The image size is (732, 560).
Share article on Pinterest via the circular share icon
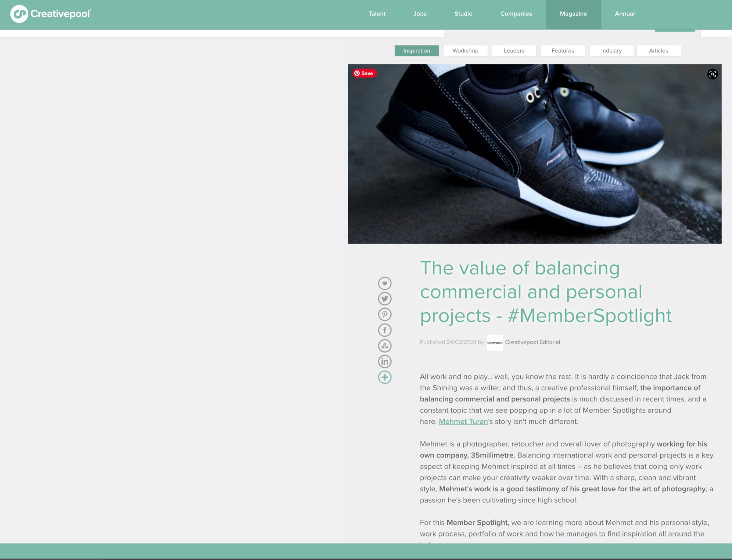click(x=385, y=315)
